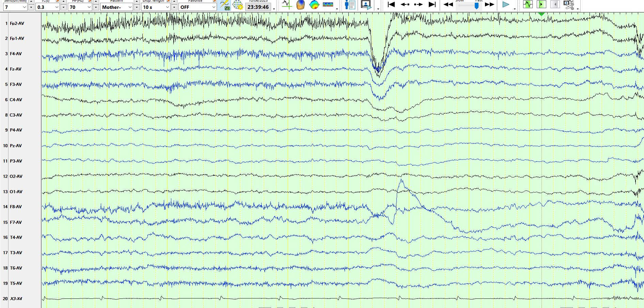The height and width of the screenshot is (308, 644).
Task: Jump to the end of the recording
Action: point(432,4)
